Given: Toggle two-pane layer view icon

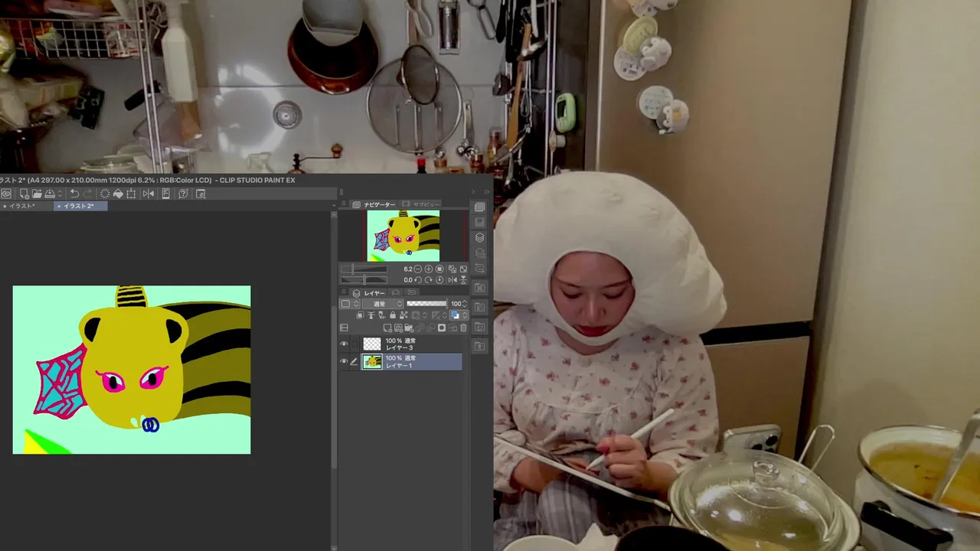Looking at the screenshot, I should coord(344,328).
